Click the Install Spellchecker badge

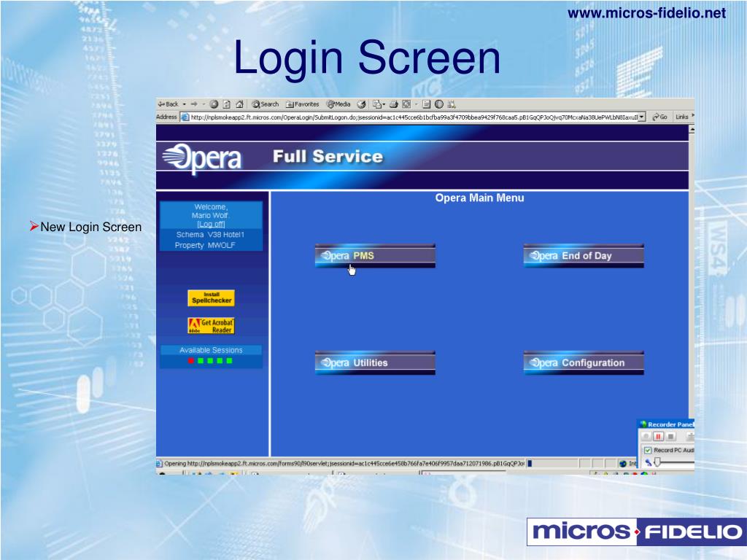pyautogui.click(x=211, y=298)
